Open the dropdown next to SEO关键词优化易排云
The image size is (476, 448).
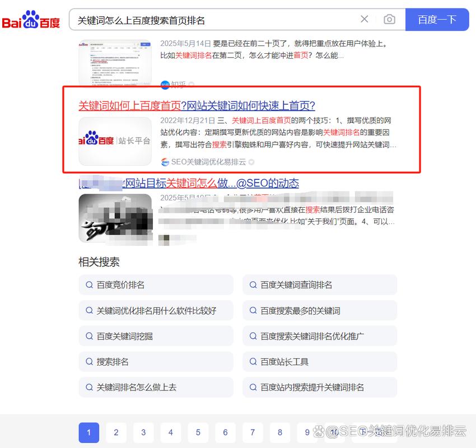[x=251, y=162]
